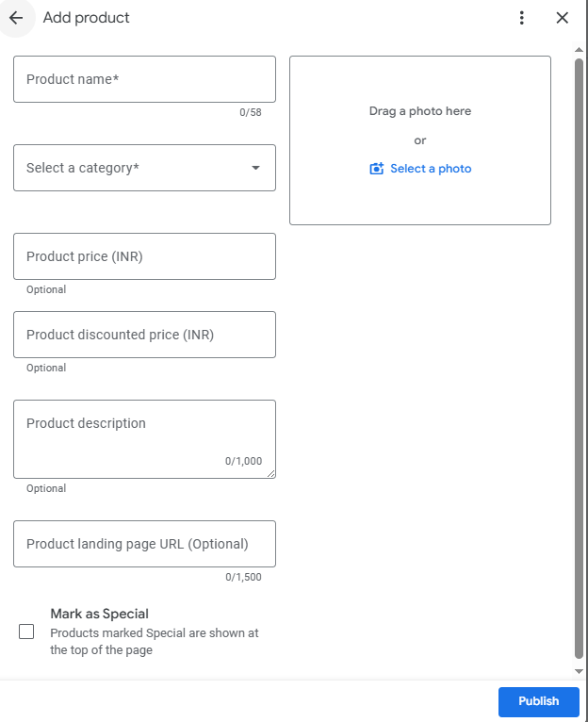Click the scrollbar up arrow

pyautogui.click(x=579, y=49)
